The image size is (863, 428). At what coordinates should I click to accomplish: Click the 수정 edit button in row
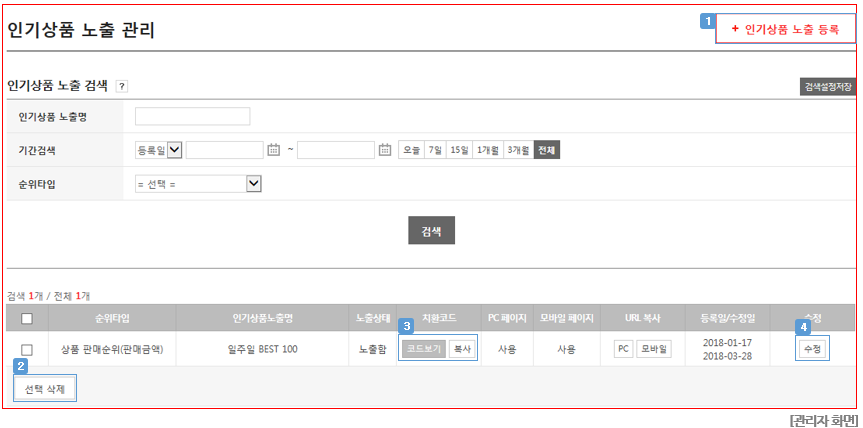coord(812,349)
